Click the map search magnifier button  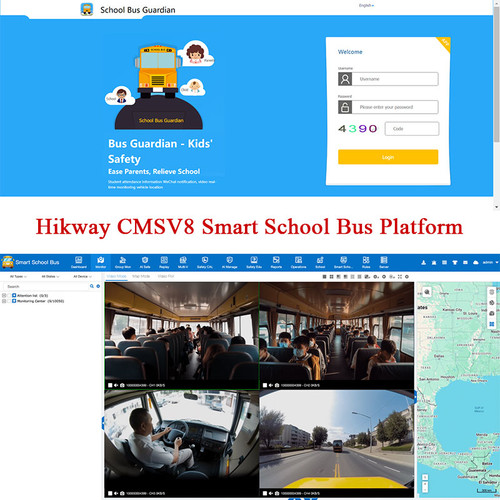tap(427, 292)
